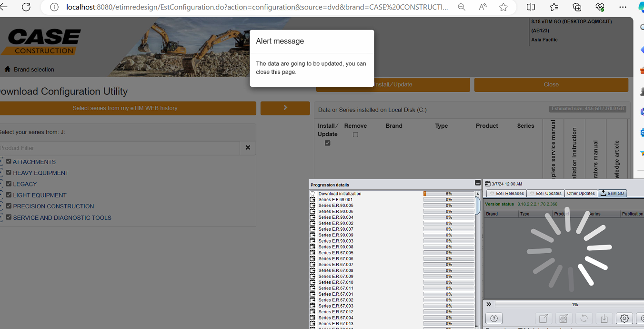The image size is (644, 329).
Task: Toggle the ATTACHMENTS checkbox
Action: pyautogui.click(x=9, y=161)
